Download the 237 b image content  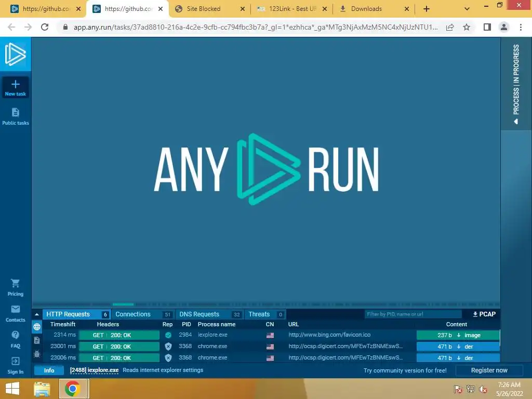[458, 335]
